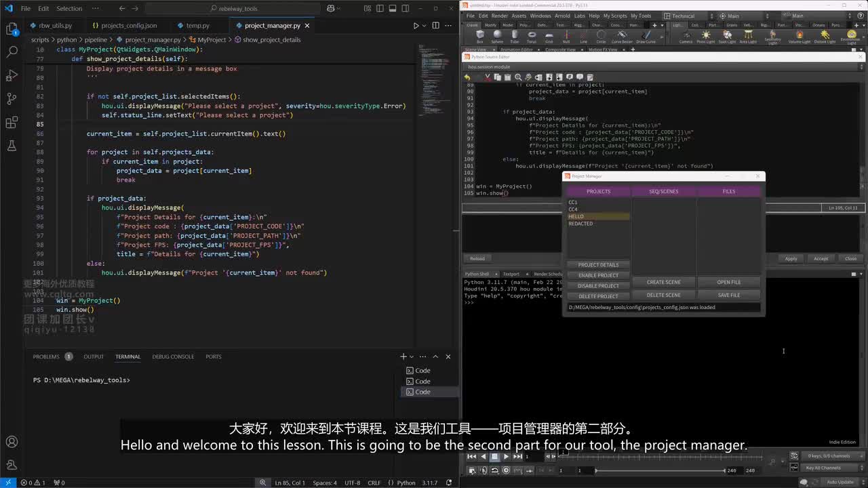
Task: Jump to first frame in Houdini playbar
Action: 471,457
